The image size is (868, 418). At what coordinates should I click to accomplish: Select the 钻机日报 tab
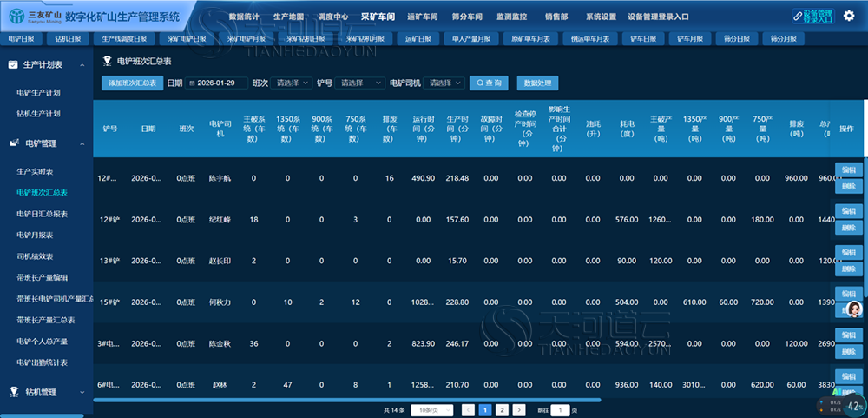tap(68, 39)
